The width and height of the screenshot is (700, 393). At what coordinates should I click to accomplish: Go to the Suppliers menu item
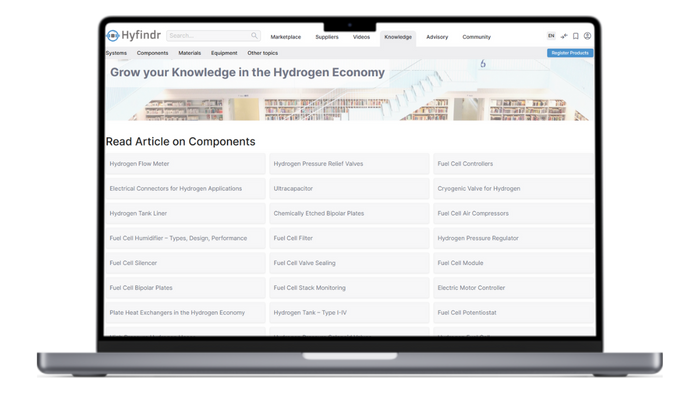click(327, 37)
